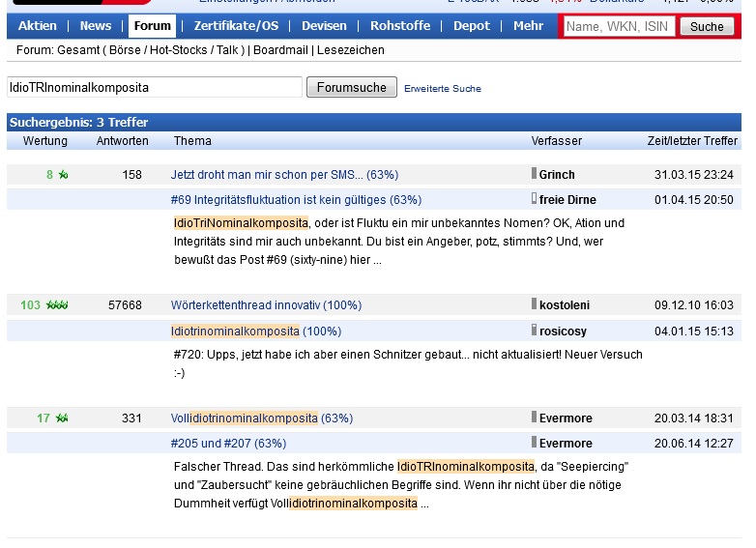Open the Börse forum link
756x548 pixels.
[x=125, y=50]
